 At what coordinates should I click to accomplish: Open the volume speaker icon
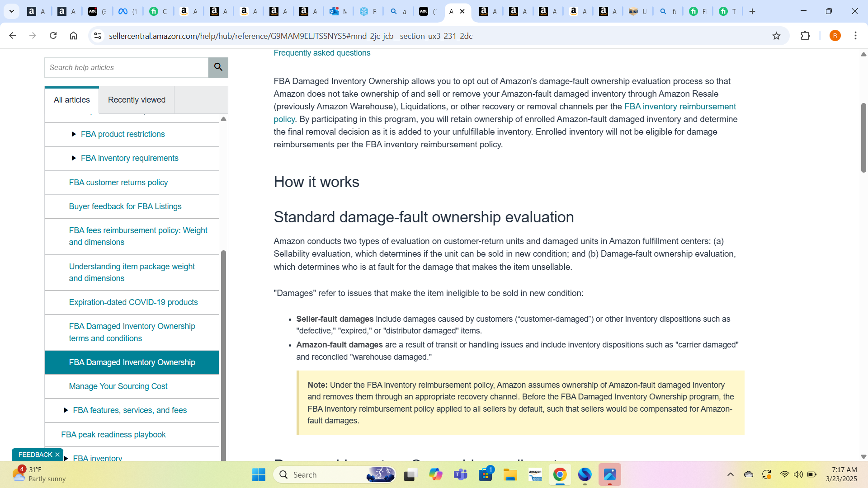point(798,474)
